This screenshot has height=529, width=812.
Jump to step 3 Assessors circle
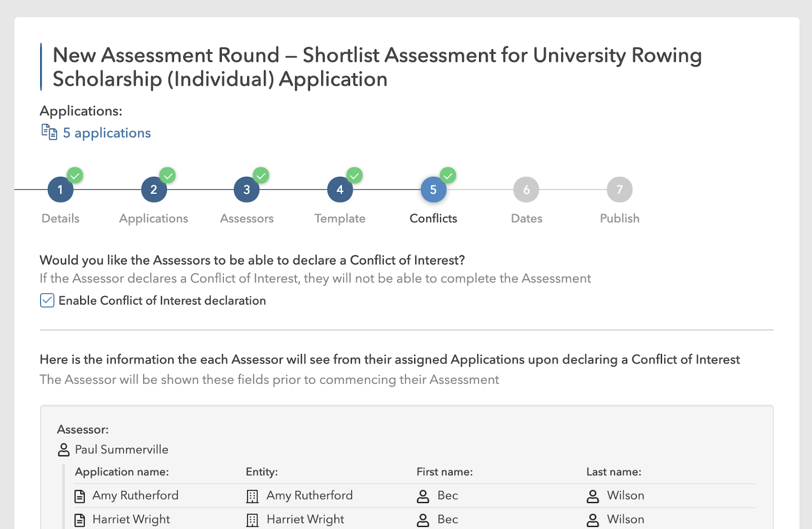click(x=247, y=190)
